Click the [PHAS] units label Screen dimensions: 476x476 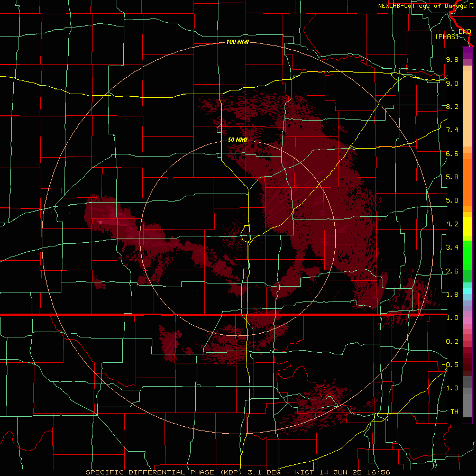[447, 36]
